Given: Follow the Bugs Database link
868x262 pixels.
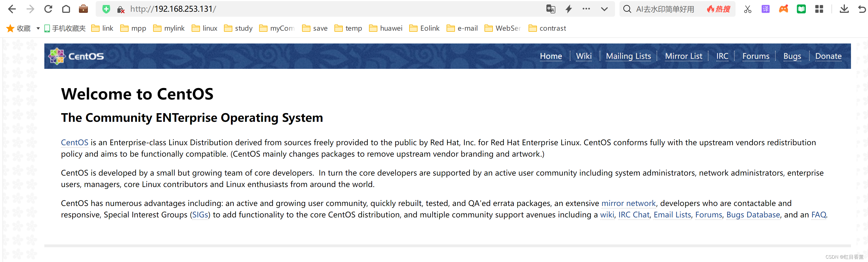Looking at the screenshot, I should point(753,215).
